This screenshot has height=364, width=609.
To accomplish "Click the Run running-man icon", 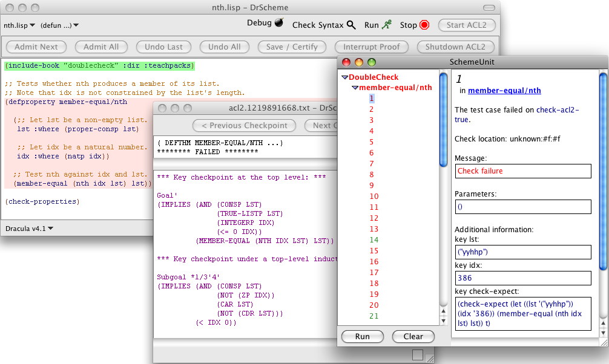I will pos(387,25).
